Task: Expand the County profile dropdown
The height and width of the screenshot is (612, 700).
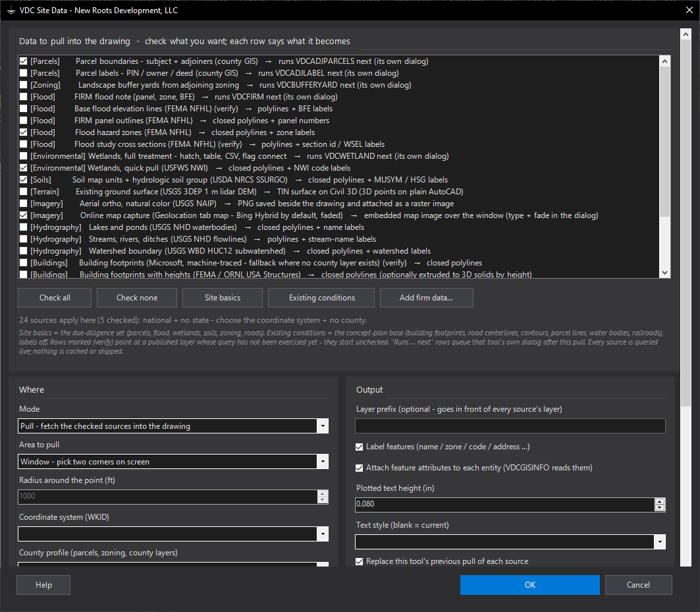Action: pyautogui.click(x=323, y=564)
